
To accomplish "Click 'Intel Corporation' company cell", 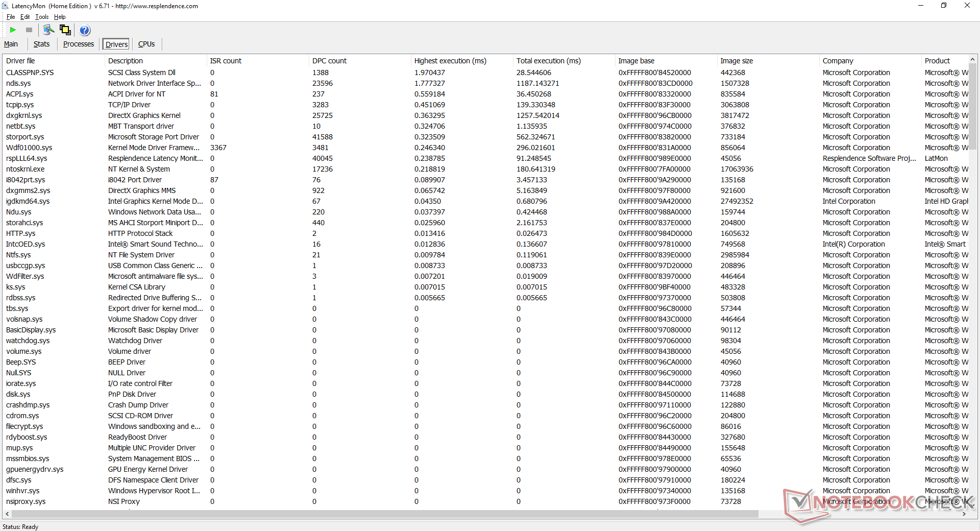I will tap(849, 201).
